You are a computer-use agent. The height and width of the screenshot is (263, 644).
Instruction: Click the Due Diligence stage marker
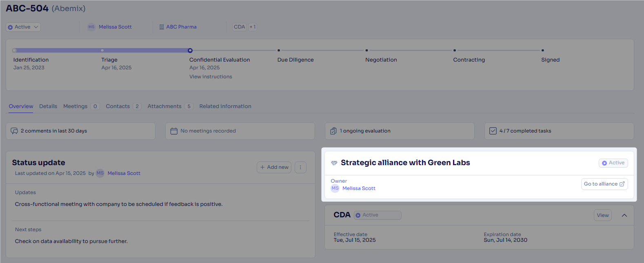[x=279, y=51]
